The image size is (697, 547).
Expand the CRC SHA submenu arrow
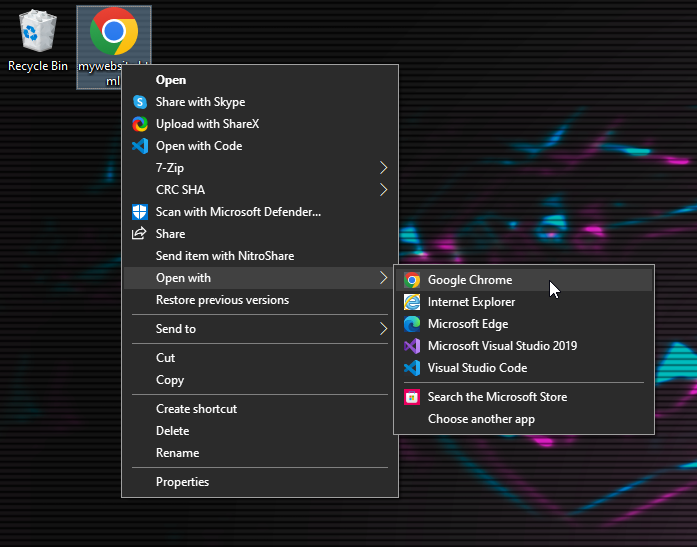point(384,190)
